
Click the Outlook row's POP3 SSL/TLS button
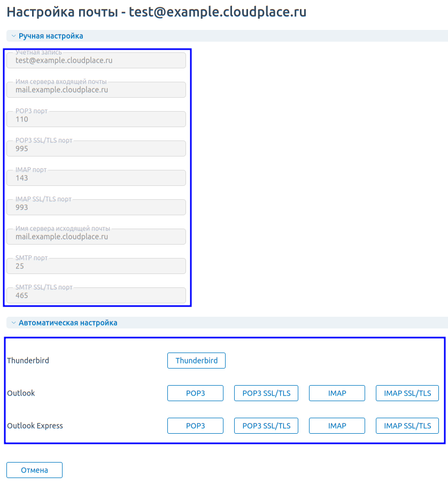click(x=266, y=393)
